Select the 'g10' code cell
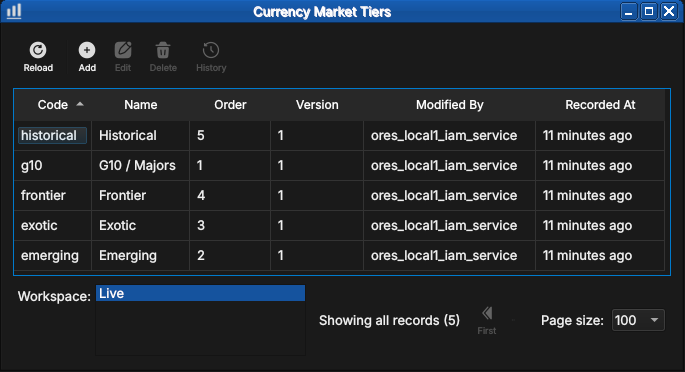 point(52,165)
